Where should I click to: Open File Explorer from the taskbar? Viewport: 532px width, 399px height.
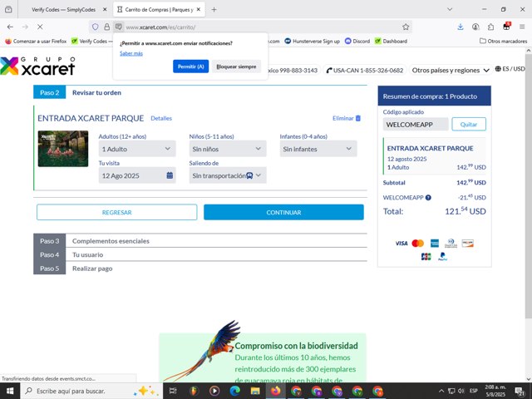tap(255, 391)
